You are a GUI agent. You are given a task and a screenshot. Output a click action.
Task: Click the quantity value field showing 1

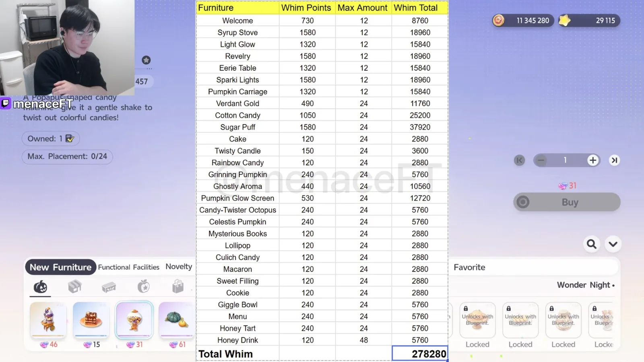click(x=565, y=160)
